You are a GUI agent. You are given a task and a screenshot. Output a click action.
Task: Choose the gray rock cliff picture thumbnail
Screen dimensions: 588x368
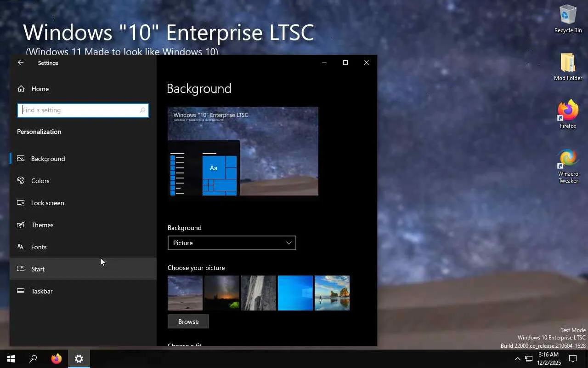[x=259, y=293]
